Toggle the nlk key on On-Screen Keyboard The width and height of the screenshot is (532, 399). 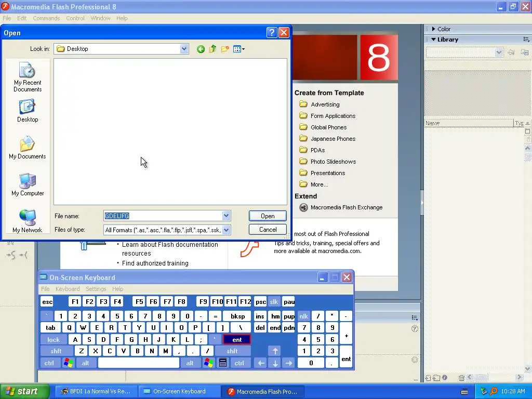[303, 316]
